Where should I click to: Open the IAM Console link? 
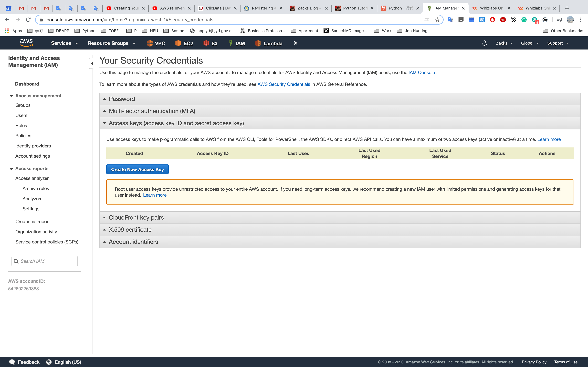point(422,72)
